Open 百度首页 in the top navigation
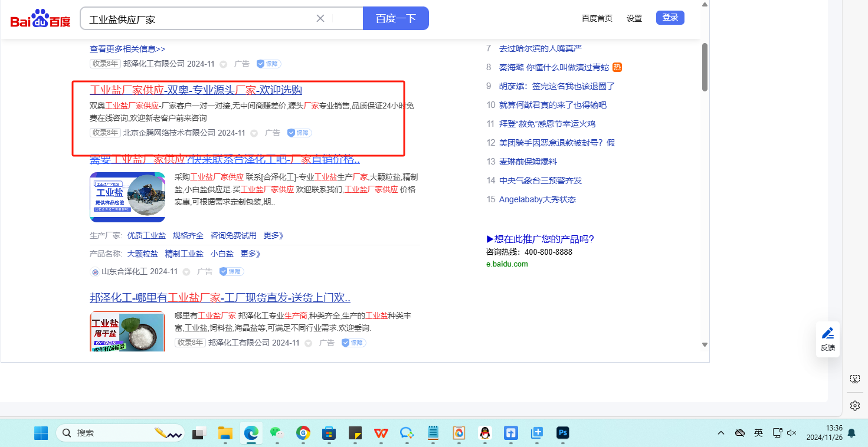 (x=597, y=18)
